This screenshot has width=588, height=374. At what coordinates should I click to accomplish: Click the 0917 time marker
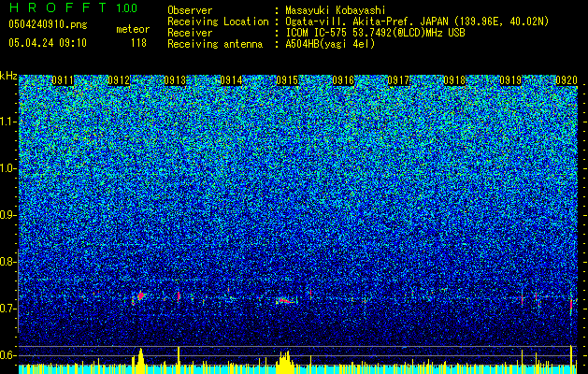point(398,80)
